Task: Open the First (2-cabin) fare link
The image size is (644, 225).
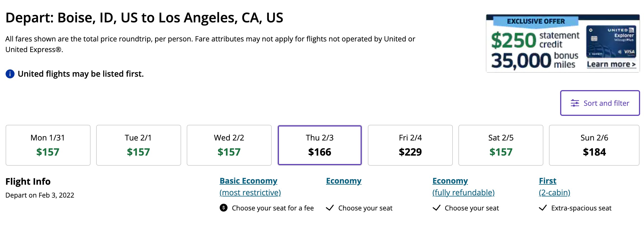Action: (x=548, y=181)
